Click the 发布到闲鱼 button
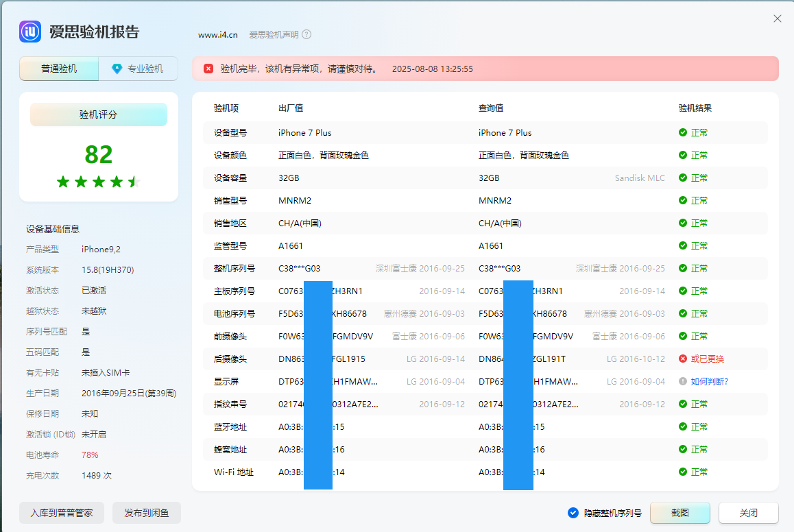Image resolution: width=794 pixels, height=532 pixels. pos(146,513)
